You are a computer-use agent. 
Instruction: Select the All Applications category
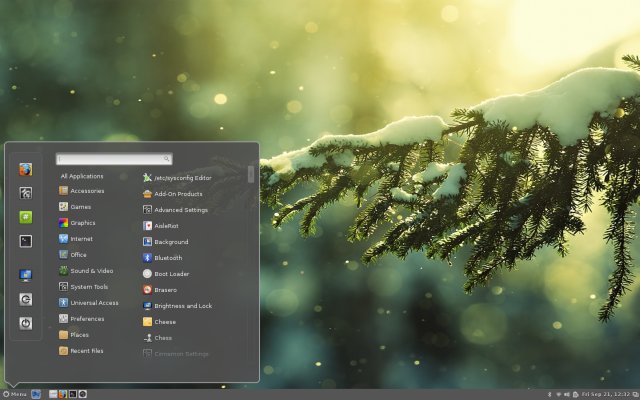82,176
